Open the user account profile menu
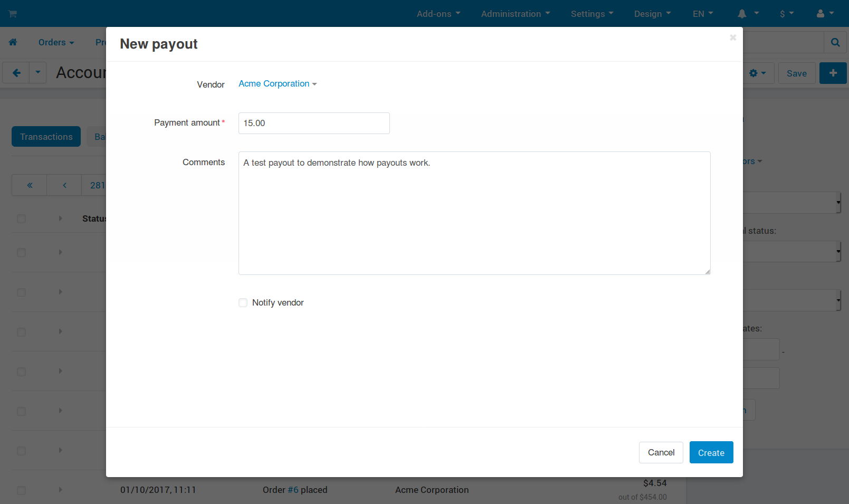The height and width of the screenshot is (504, 849). [x=825, y=14]
